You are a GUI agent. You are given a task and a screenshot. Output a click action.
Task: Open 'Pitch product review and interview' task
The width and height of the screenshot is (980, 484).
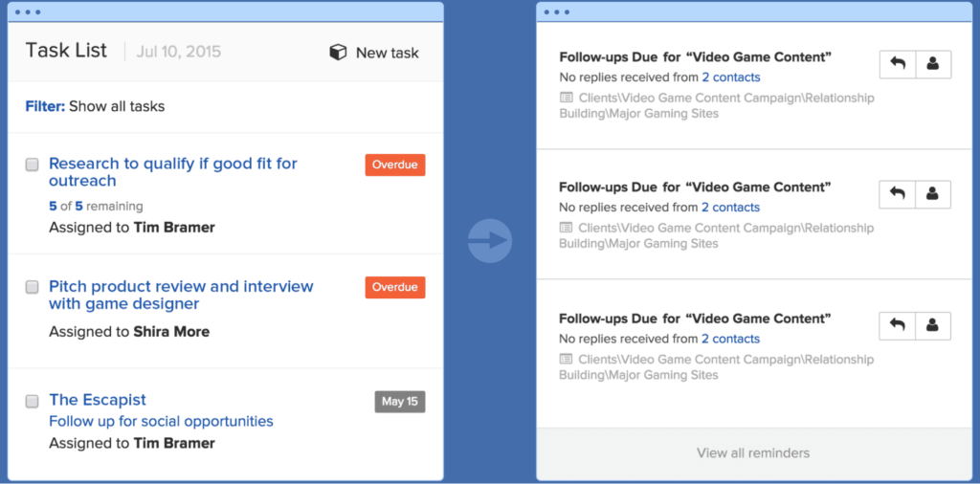click(x=181, y=295)
